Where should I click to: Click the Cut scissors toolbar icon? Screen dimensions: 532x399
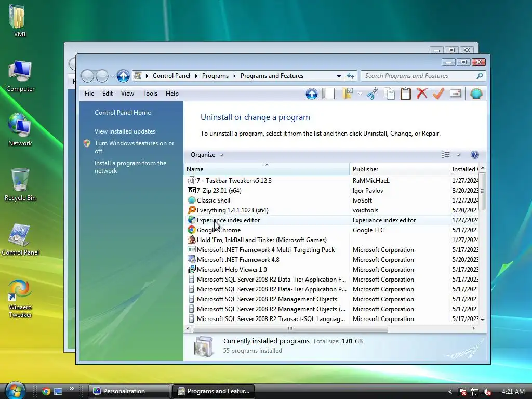click(372, 94)
